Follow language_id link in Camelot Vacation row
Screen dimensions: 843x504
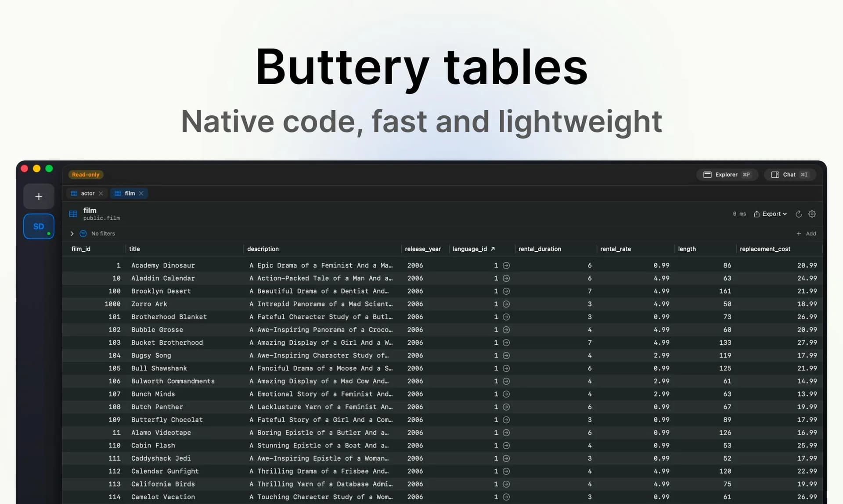tap(506, 497)
